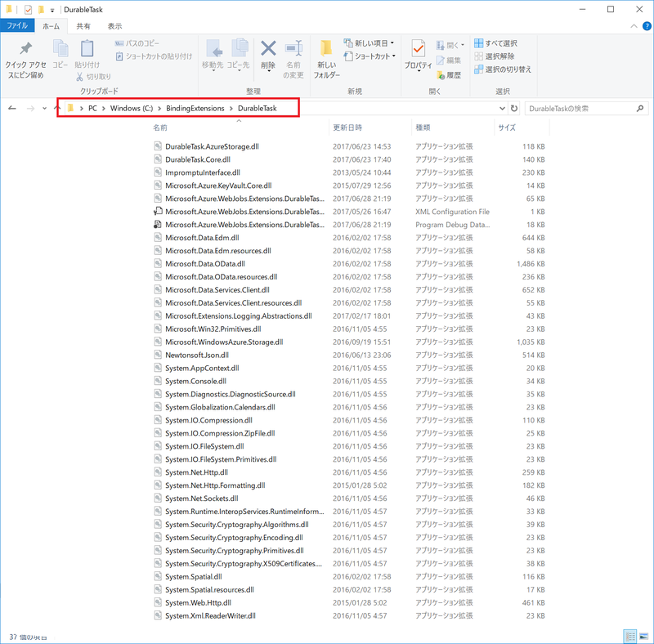Viewport: 654px width, 644px height.
Task: Click the Edit (編集) icon
Action: pos(441,60)
